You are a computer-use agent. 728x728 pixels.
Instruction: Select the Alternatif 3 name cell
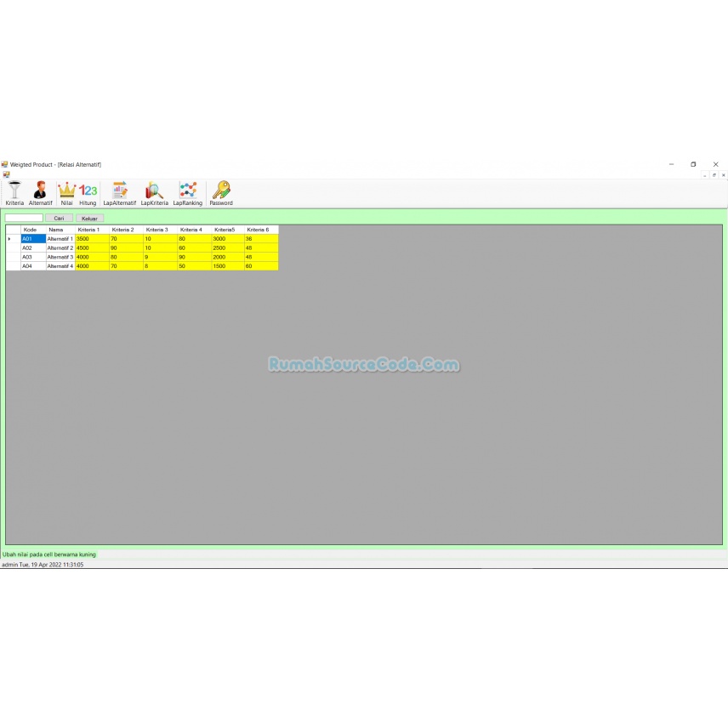tap(60, 257)
